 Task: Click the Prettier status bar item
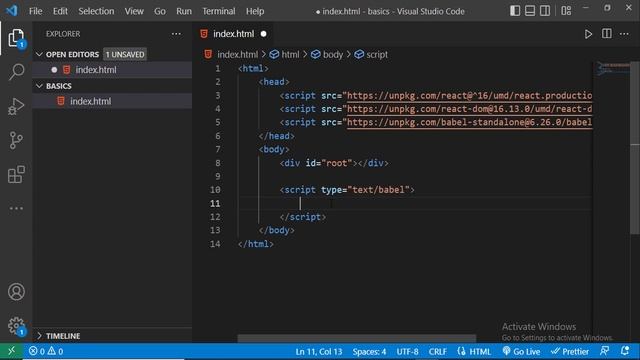[570, 351]
